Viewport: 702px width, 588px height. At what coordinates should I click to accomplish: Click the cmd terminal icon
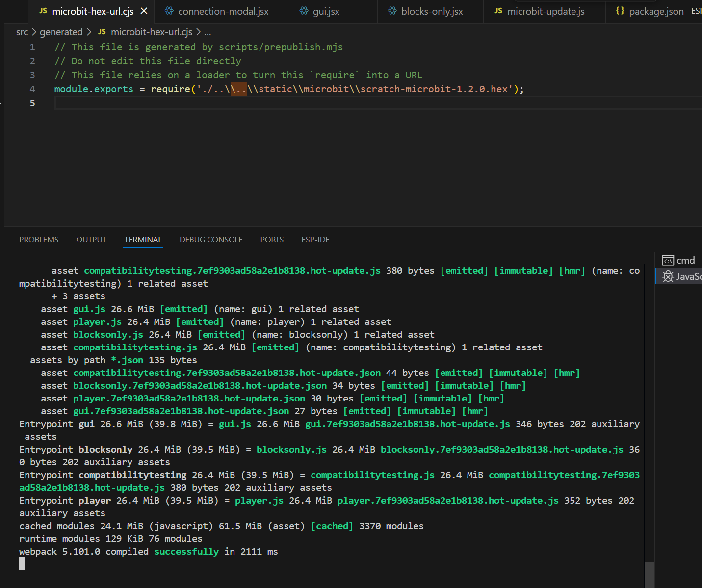pyautogui.click(x=668, y=260)
